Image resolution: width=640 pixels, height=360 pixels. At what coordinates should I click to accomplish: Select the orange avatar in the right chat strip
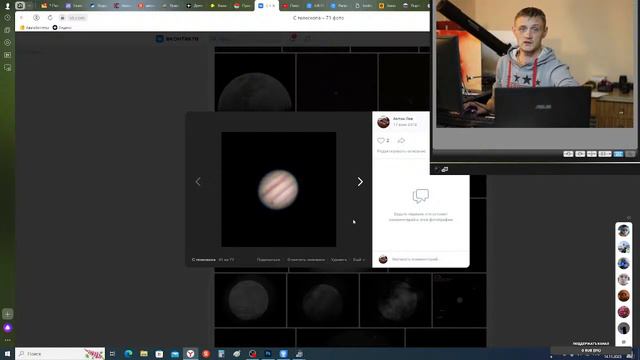click(x=623, y=296)
